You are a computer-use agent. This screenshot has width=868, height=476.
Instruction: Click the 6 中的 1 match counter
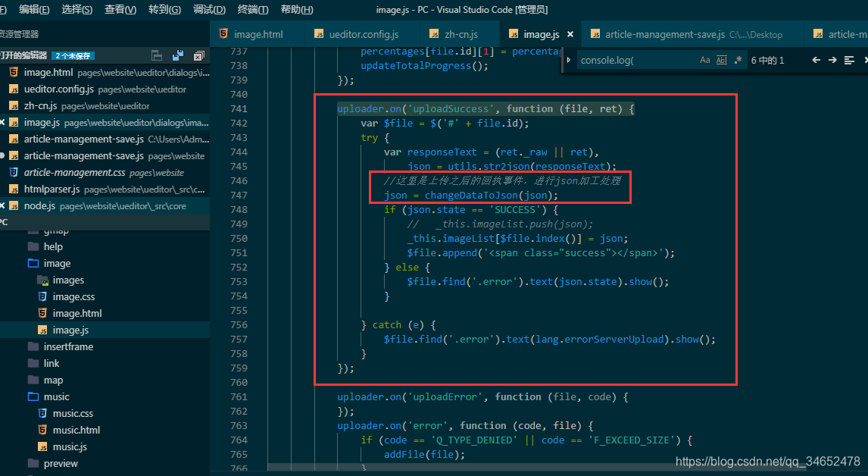(767, 61)
